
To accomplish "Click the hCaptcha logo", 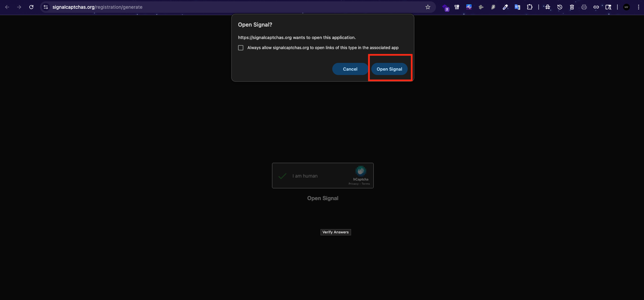I will 361,171.
